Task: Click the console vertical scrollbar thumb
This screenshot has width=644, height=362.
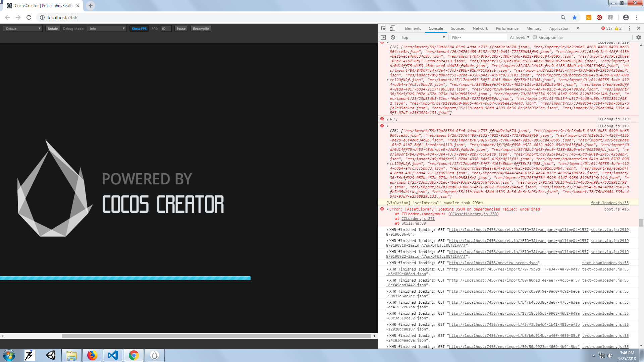Action: [x=641, y=223]
